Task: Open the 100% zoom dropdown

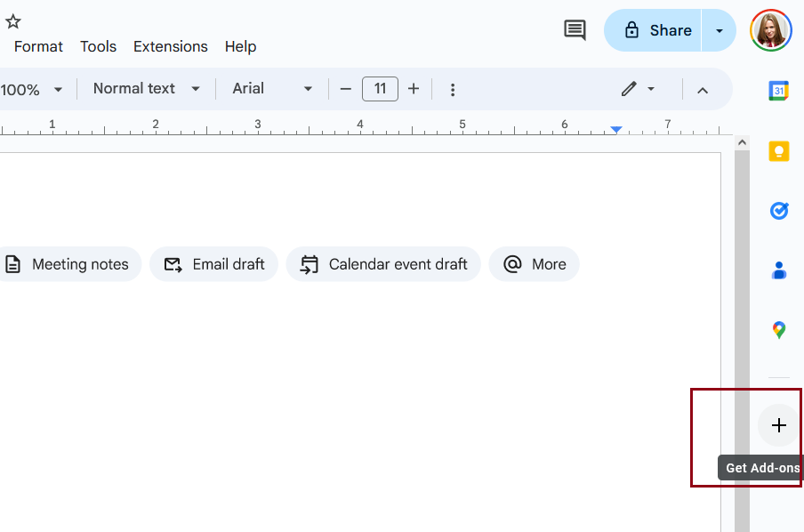Action: click(34, 89)
